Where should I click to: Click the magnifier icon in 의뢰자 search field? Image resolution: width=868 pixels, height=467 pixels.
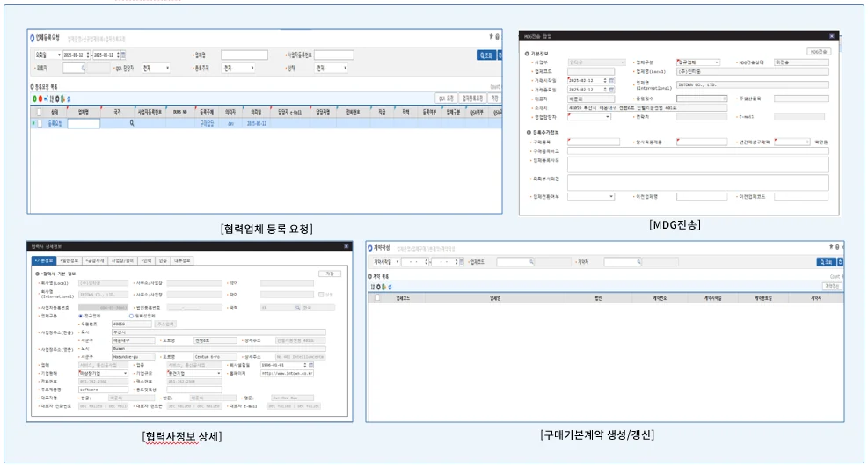click(83, 68)
